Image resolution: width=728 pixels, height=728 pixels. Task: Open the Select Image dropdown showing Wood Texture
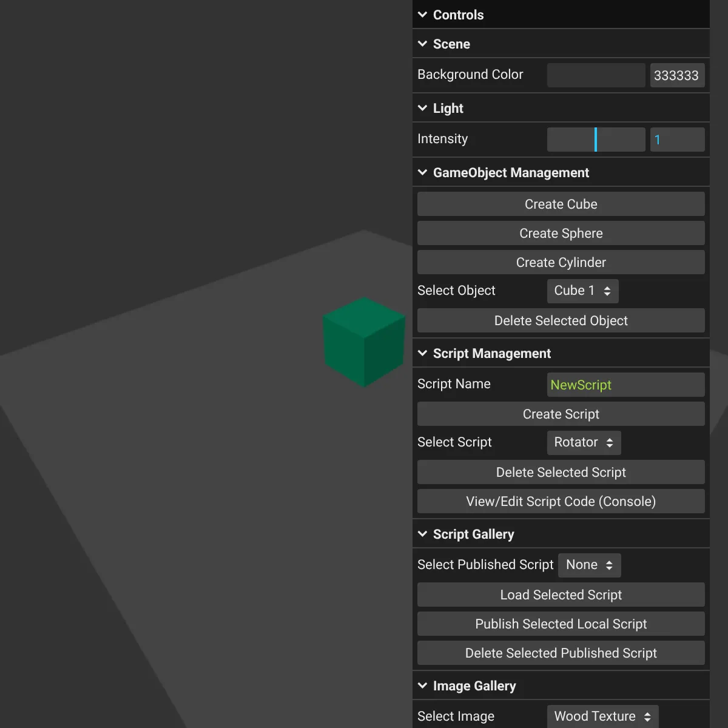[x=602, y=716]
